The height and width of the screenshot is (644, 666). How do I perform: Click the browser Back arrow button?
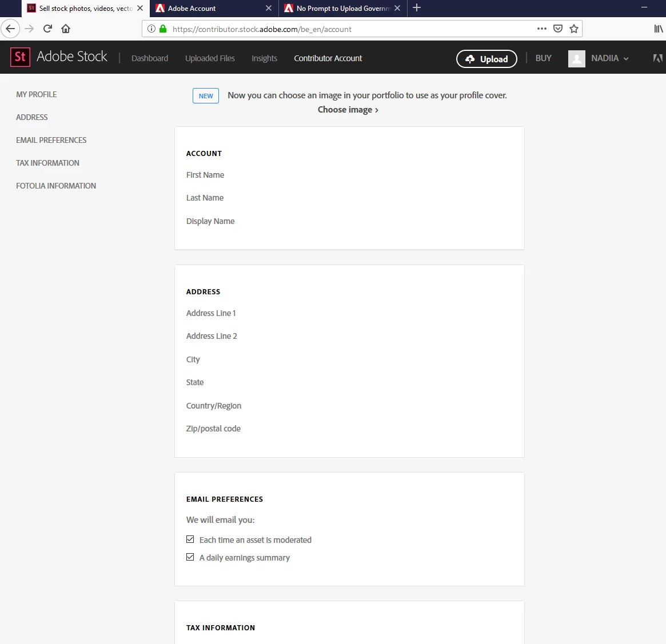(x=10, y=29)
